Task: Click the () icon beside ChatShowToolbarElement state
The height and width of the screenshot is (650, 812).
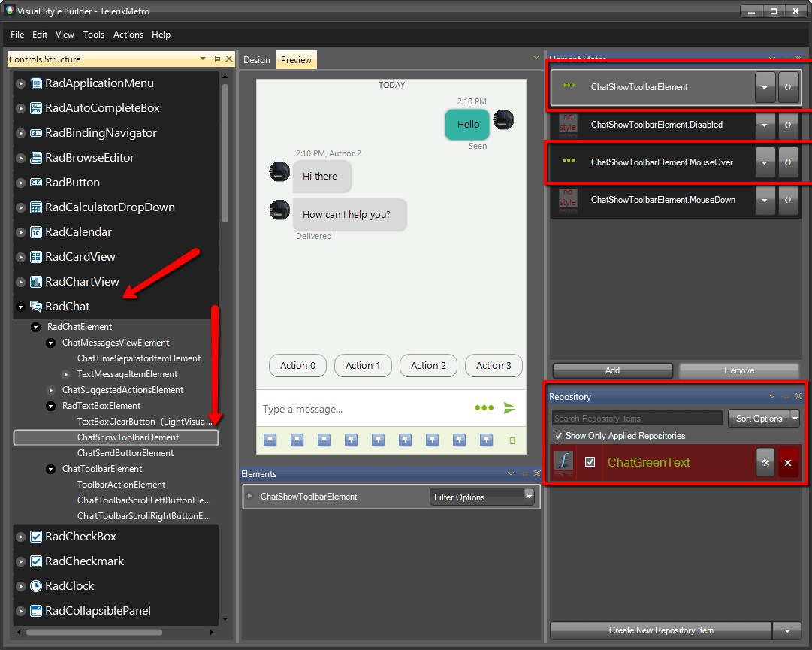Action: tap(789, 87)
